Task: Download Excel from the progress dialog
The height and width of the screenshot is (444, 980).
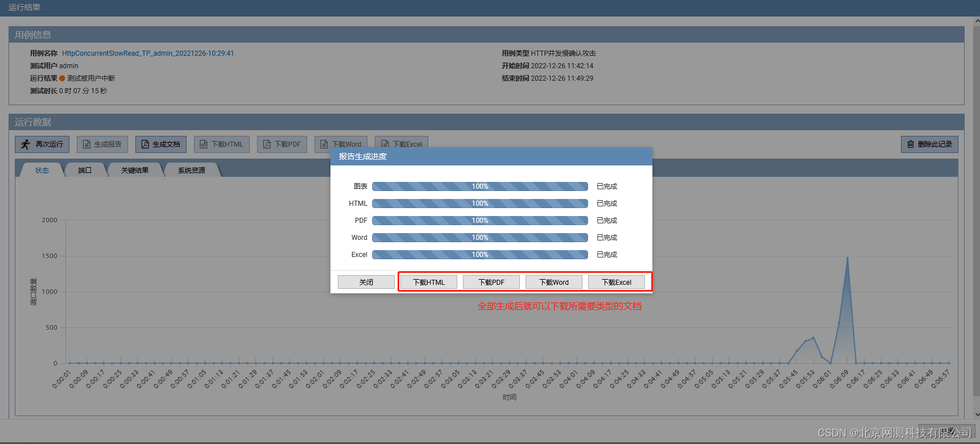Action: pyautogui.click(x=617, y=282)
